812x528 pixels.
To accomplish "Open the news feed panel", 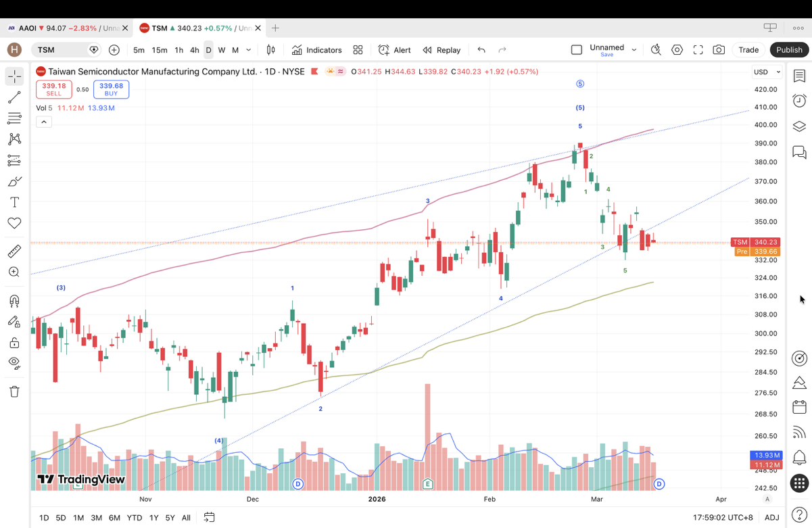I will click(799, 433).
